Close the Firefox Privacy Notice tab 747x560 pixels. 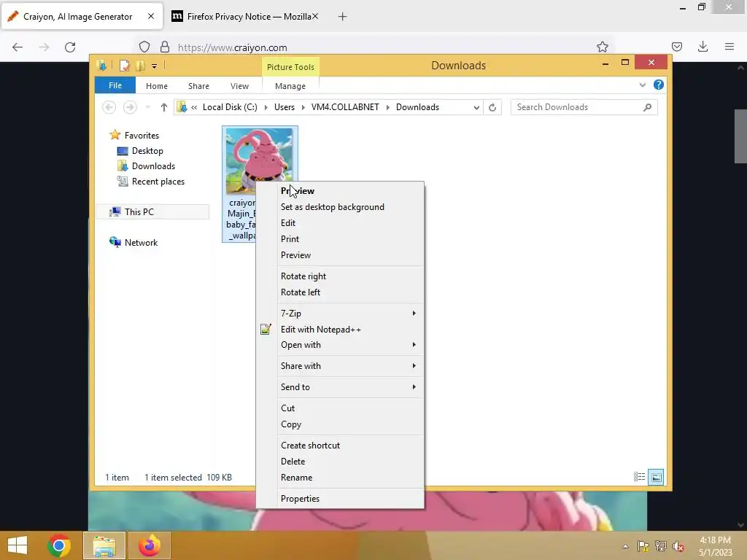(315, 16)
